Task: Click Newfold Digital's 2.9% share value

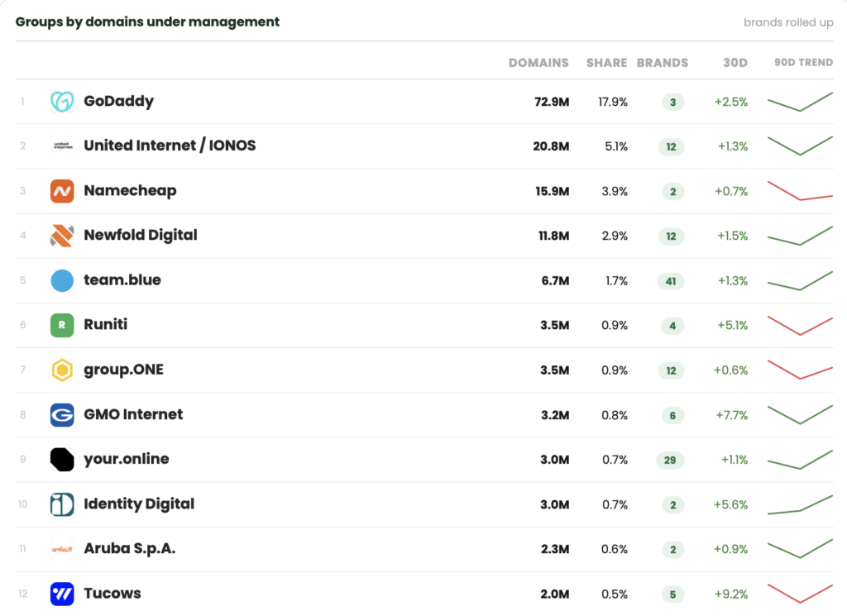Action: point(615,236)
